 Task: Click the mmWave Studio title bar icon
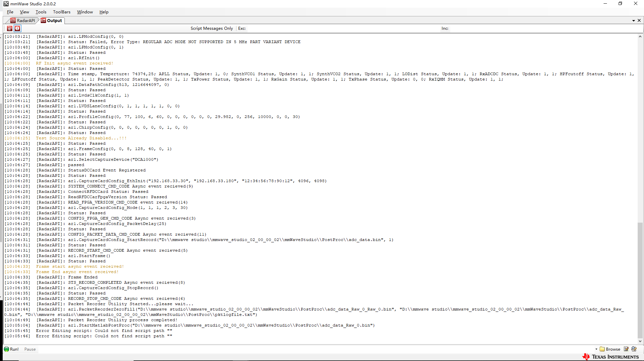6,4
